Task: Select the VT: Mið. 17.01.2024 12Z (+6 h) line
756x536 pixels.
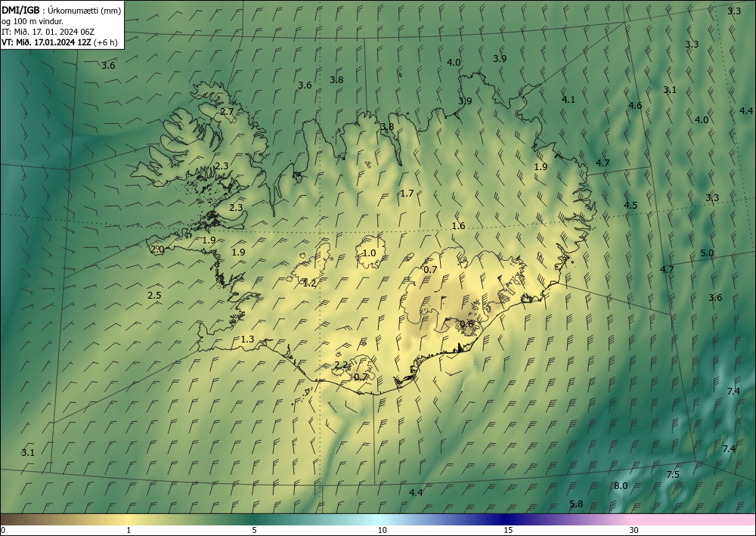Action: [x=59, y=42]
